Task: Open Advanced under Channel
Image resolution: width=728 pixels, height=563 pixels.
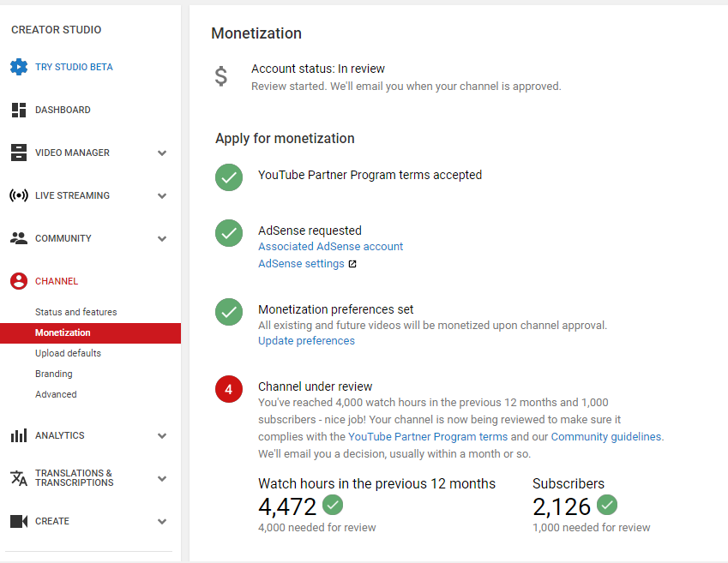Action: (x=57, y=394)
